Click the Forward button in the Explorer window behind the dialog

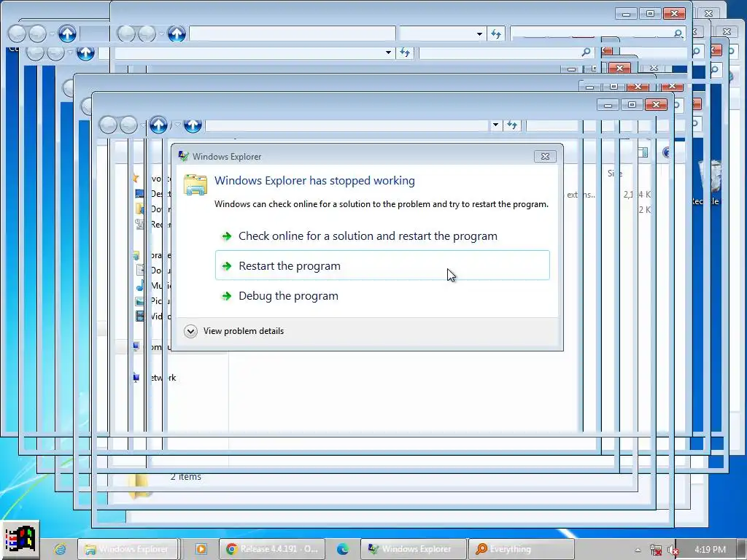tap(128, 125)
